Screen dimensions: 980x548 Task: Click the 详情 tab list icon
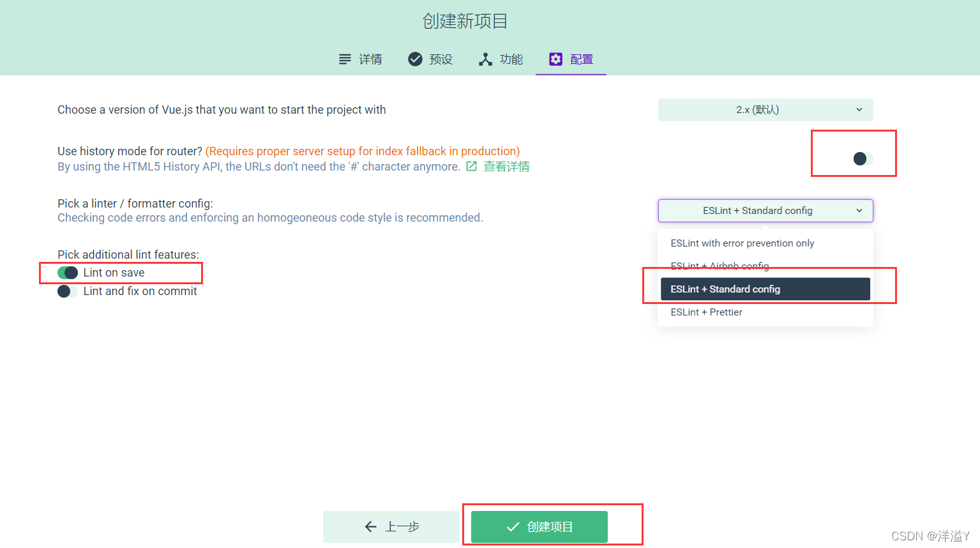(x=345, y=59)
